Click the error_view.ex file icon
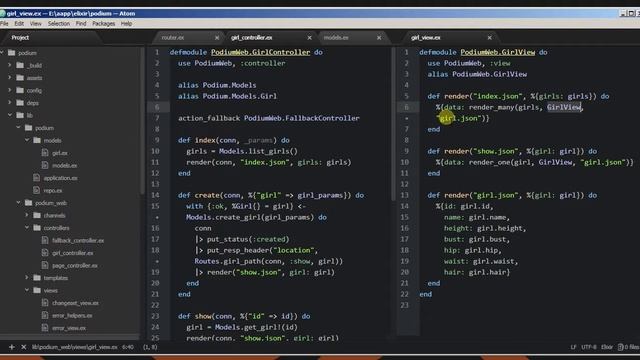This screenshot has height=360, width=640. pos(45,328)
